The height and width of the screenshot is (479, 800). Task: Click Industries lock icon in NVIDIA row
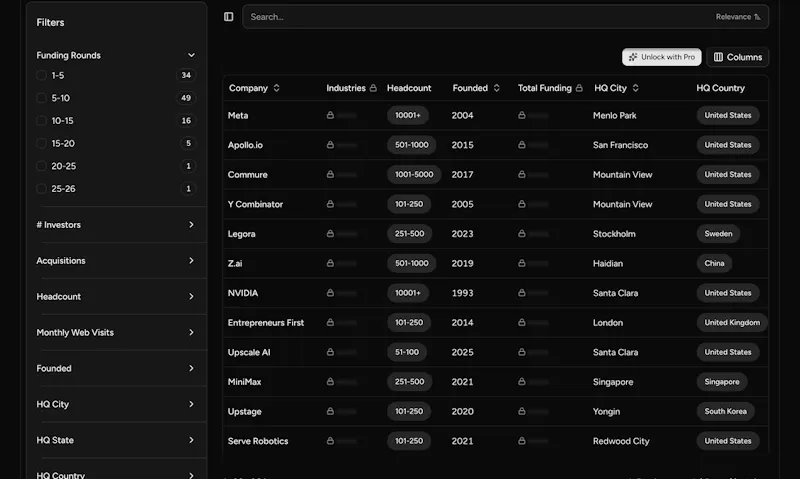(x=330, y=293)
